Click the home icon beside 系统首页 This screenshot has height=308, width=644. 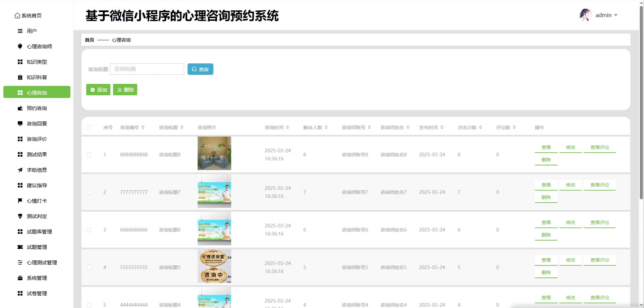point(17,16)
